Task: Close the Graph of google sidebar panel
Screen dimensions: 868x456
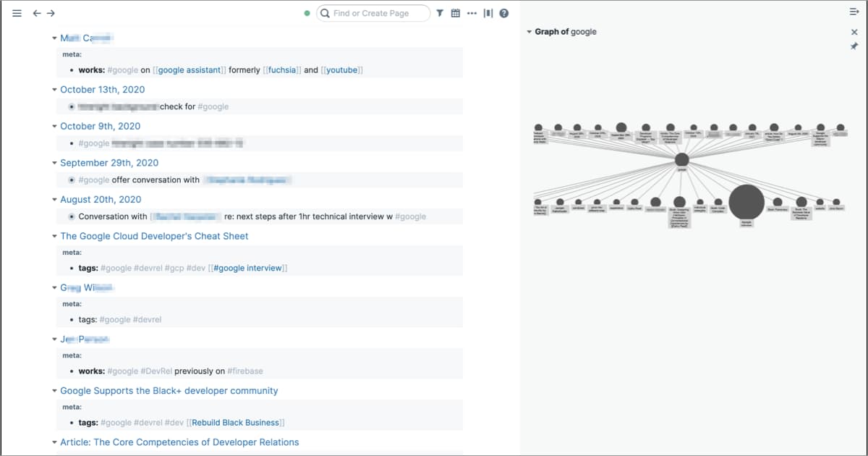Action: click(854, 32)
